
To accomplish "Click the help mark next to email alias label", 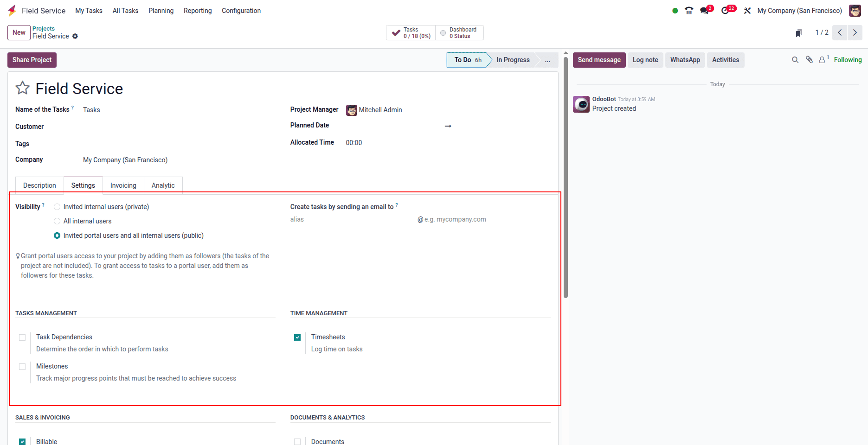I will pyautogui.click(x=397, y=204).
